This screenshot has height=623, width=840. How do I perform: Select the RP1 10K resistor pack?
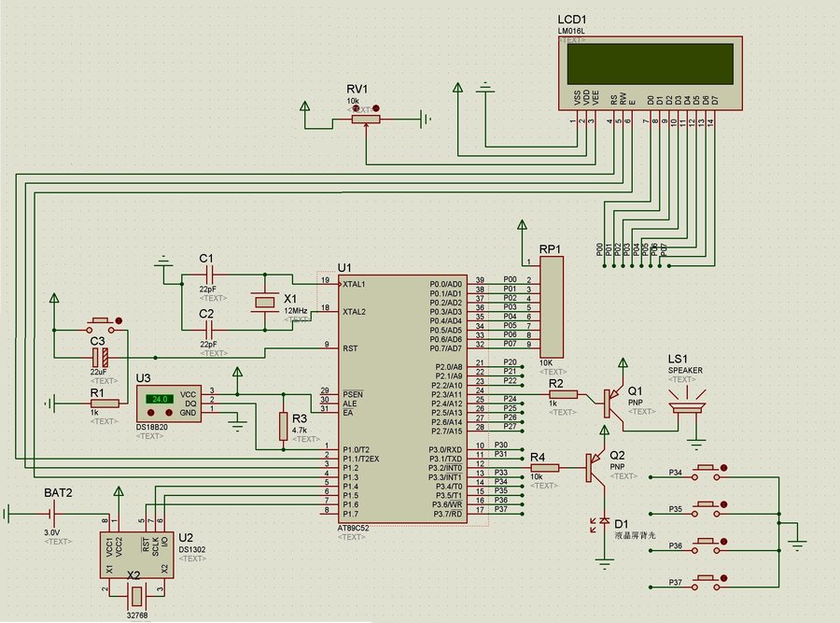pyautogui.click(x=552, y=306)
